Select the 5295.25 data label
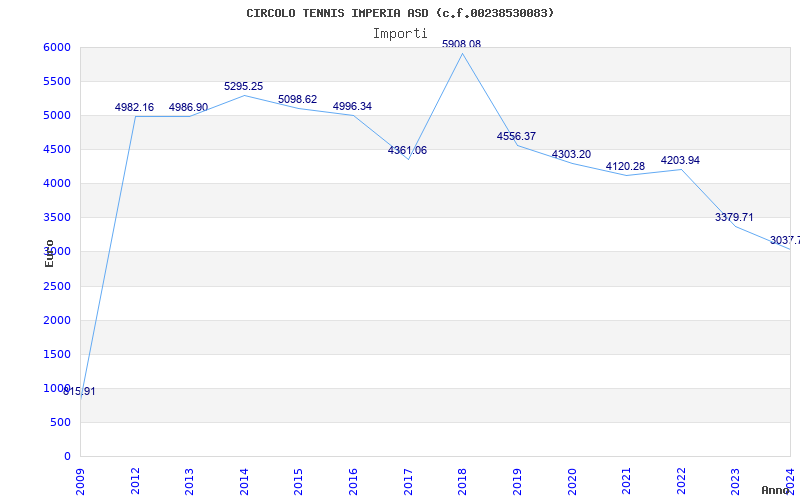 pos(243,87)
